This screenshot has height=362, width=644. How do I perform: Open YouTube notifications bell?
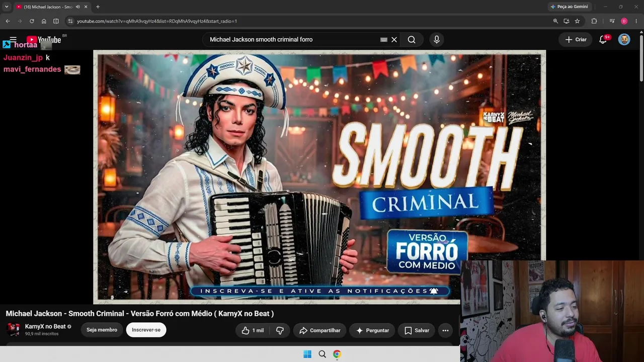tap(603, 40)
